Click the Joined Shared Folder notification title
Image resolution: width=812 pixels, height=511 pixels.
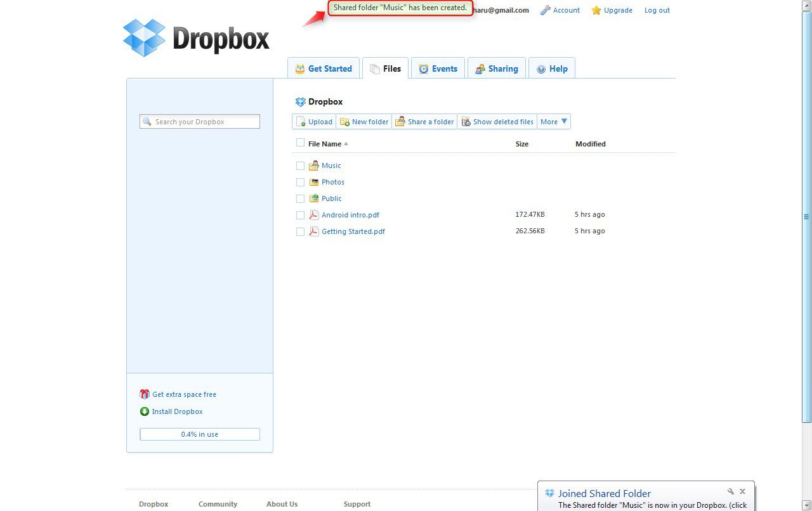pos(605,493)
